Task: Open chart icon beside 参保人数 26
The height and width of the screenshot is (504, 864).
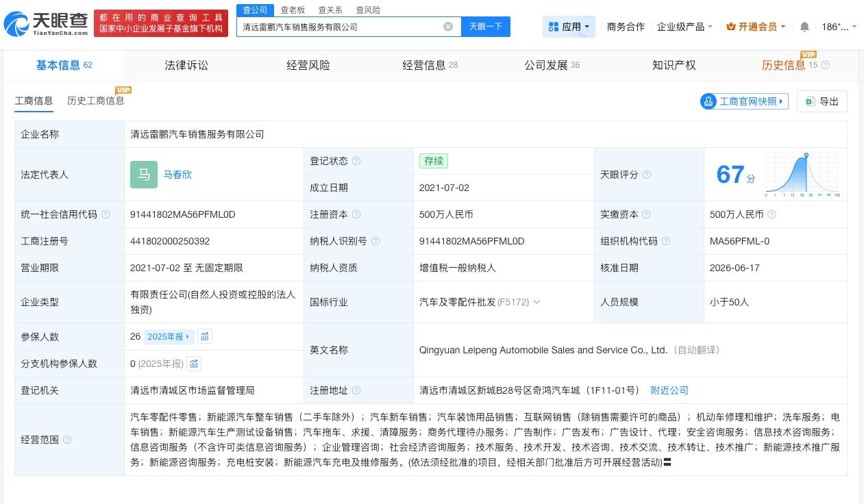Action: (205, 336)
